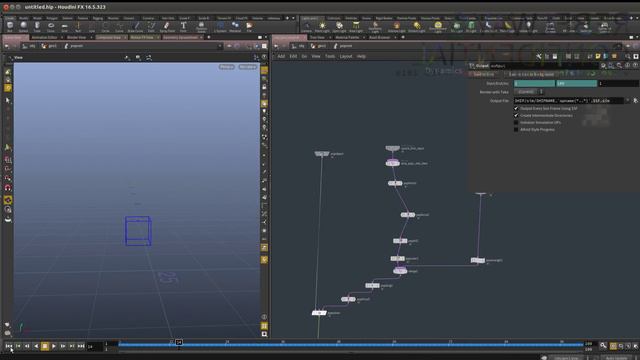
Task: Open the No cam camera dropdown
Action: 248,67
